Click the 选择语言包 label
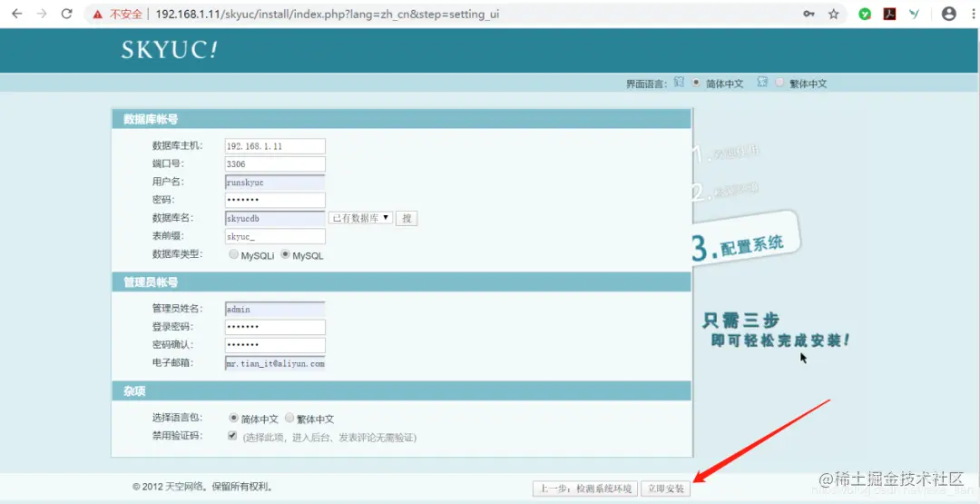 [x=178, y=417]
